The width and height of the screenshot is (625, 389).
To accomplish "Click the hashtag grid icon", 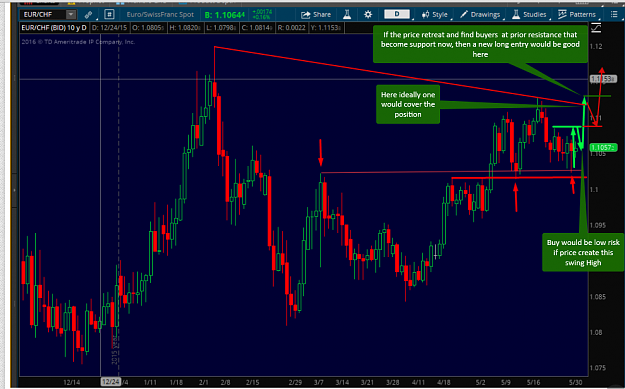I will click(109, 15).
